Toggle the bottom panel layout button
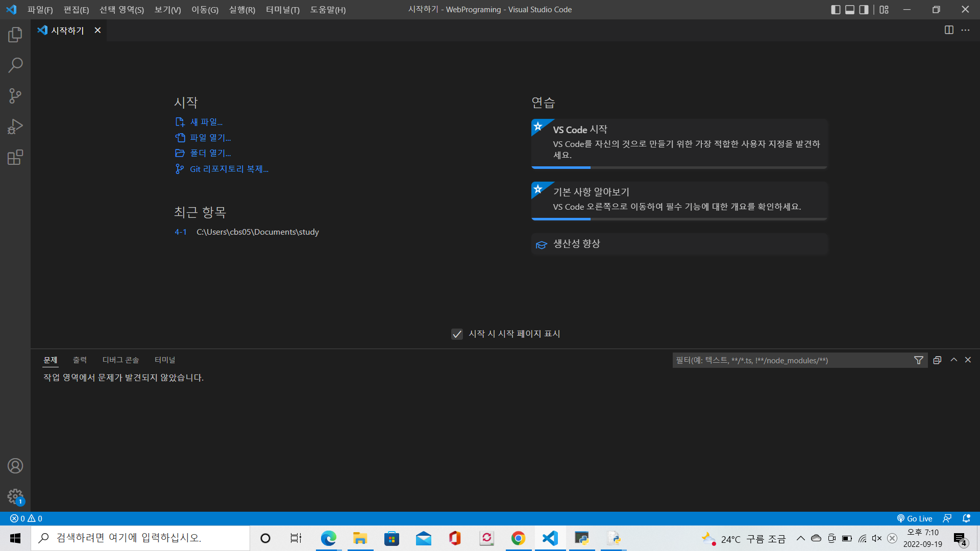 (850, 10)
